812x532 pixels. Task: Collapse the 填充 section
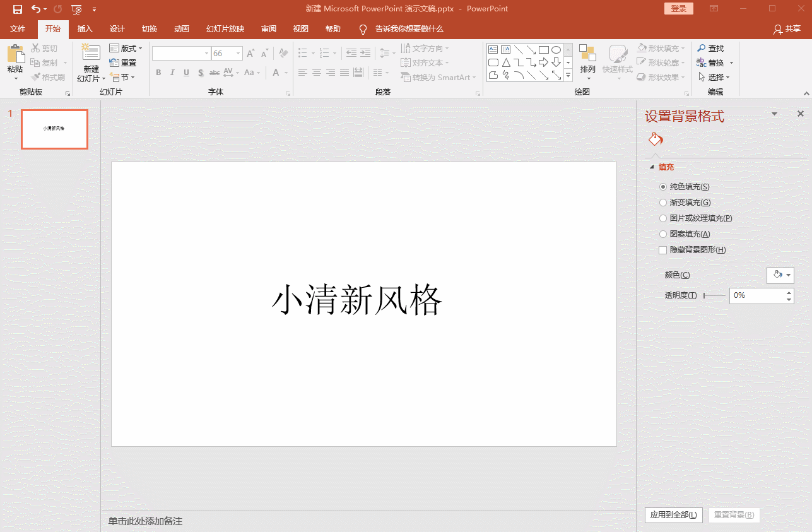(652, 167)
